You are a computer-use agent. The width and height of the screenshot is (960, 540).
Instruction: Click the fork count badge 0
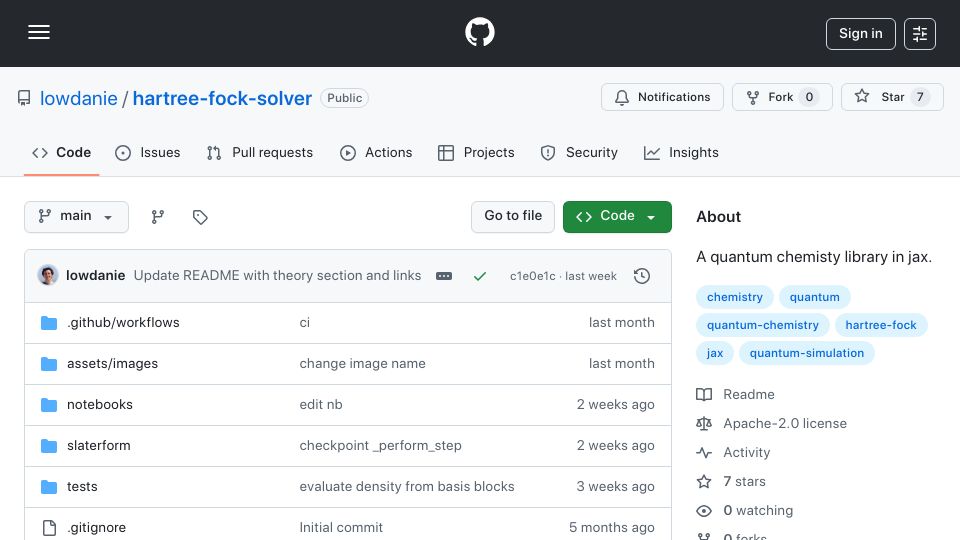point(809,97)
